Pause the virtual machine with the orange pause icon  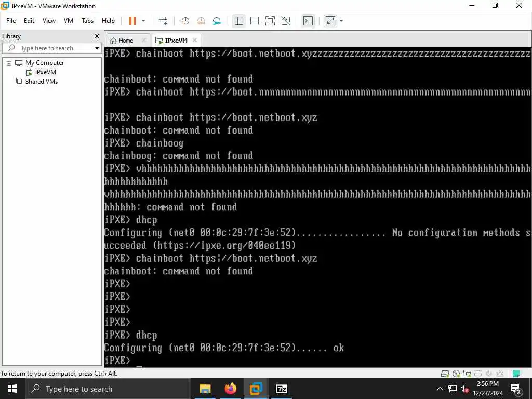tap(132, 21)
